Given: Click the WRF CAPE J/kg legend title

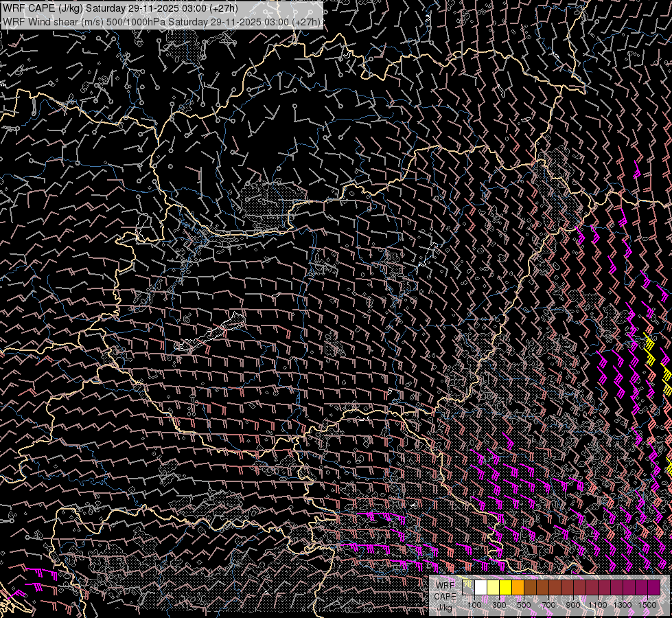Looking at the screenshot, I should (x=445, y=596).
